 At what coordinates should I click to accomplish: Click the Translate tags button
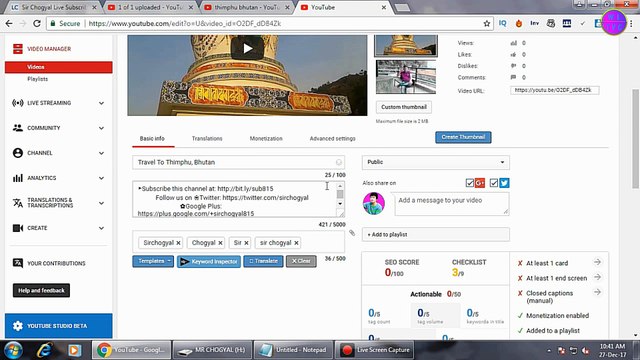(263, 261)
